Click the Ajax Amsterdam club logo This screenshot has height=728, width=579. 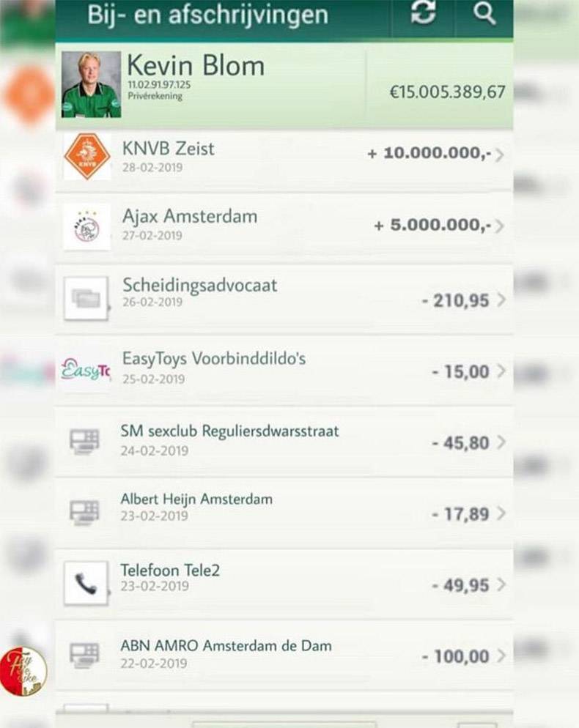tap(87, 227)
